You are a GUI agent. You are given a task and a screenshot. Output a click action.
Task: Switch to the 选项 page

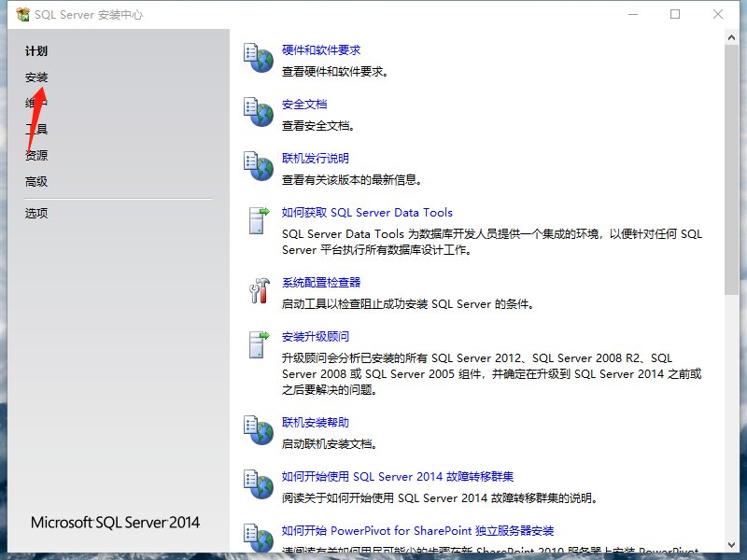pyautogui.click(x=36, y=213)
